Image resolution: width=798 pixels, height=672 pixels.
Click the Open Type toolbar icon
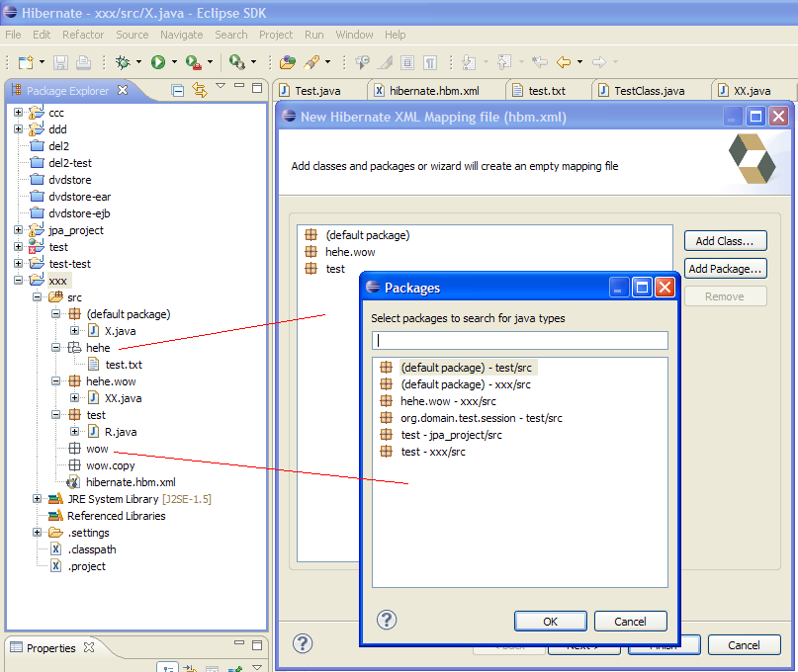[x=287, y=62]
